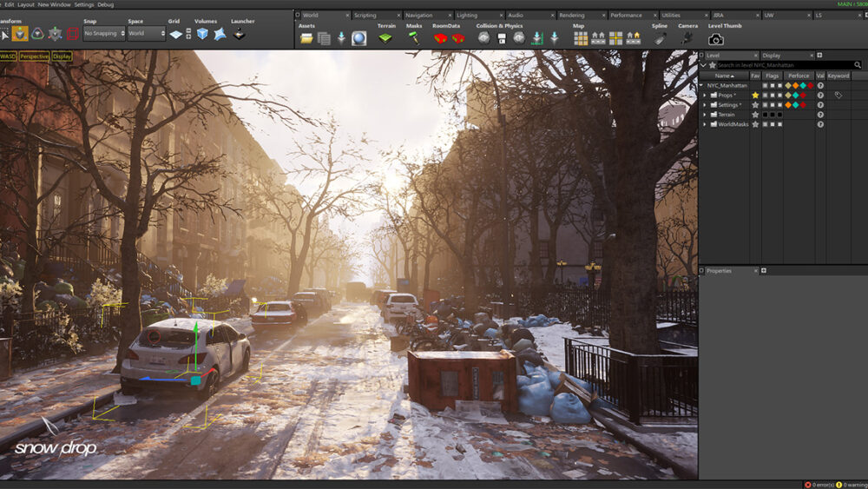The width and height of the screenshot is (868, 489).
Task: Open the Assets folder icon
Action: [306, 38]
